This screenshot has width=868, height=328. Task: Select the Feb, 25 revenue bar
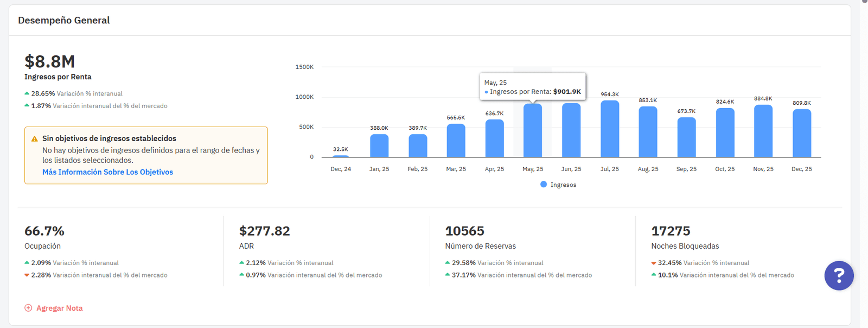[418, 146]
